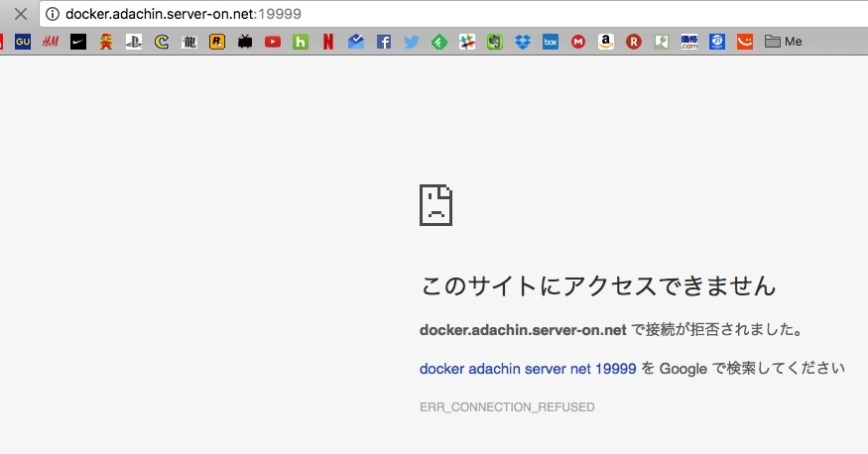The height and width of the screenshot is (454, 868).
Task: Open the Dropbox bookmark
Action: pyautogui.click(x=522, y=42)
